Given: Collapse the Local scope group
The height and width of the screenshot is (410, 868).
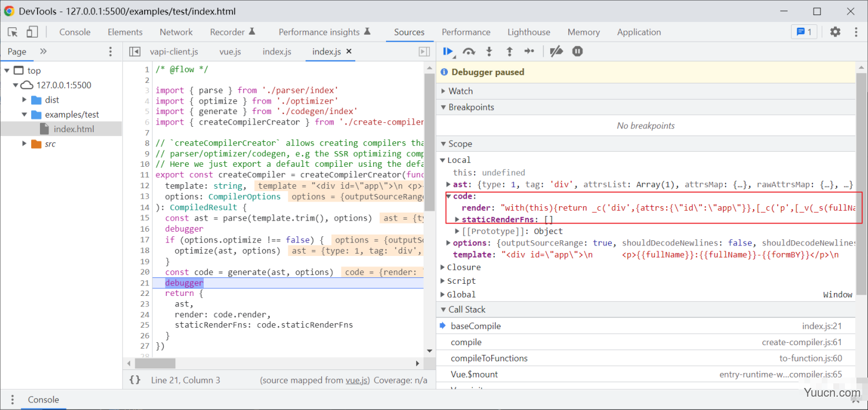Looking at the screenshot, I should [x=442, y=160].
